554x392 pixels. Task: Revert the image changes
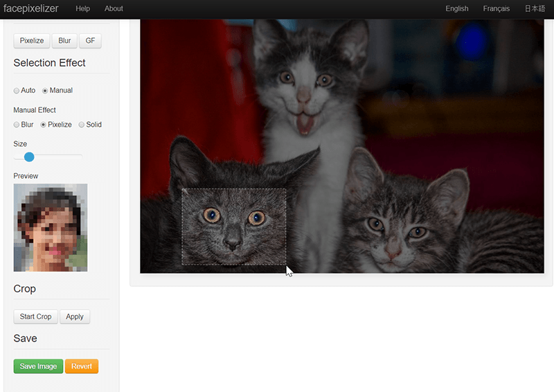pyautogui.click(x=82, y=366)
